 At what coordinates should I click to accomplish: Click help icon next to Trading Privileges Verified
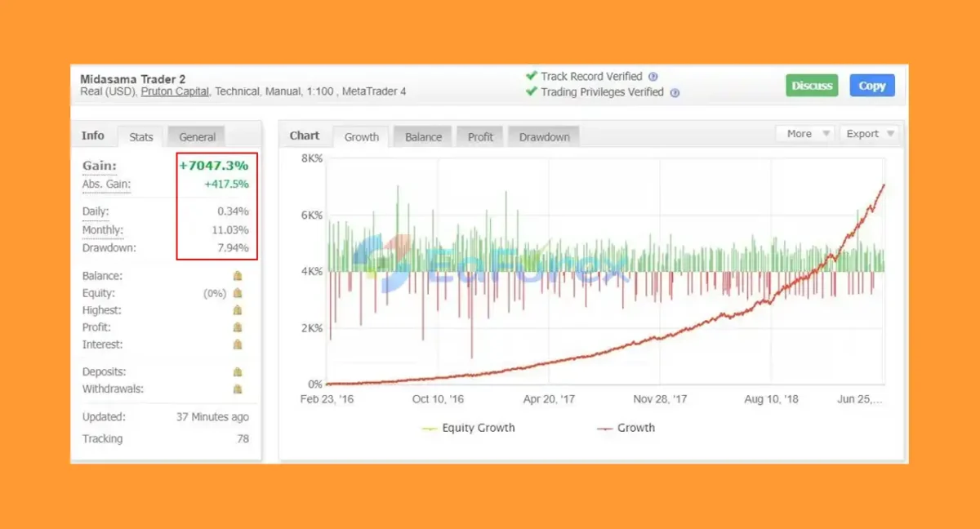click(x=675, y=92)
